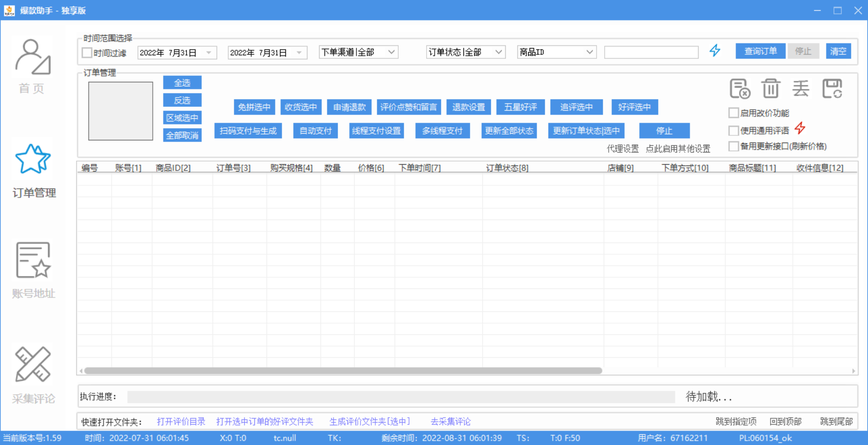Image resolution: width=868 pixels, height=445 pixels.
Task: Enable 备用更新接口(刷新价格) checkbox
Action: pos(733,146)
